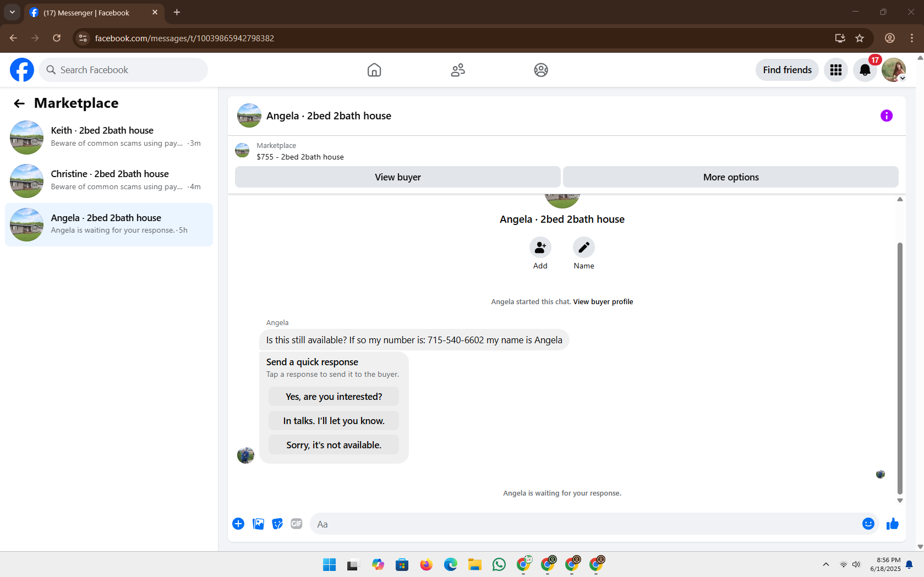This screenshot has height=577, width=924.
Task: Open the View buyer profile link
Action: (603, 302)
